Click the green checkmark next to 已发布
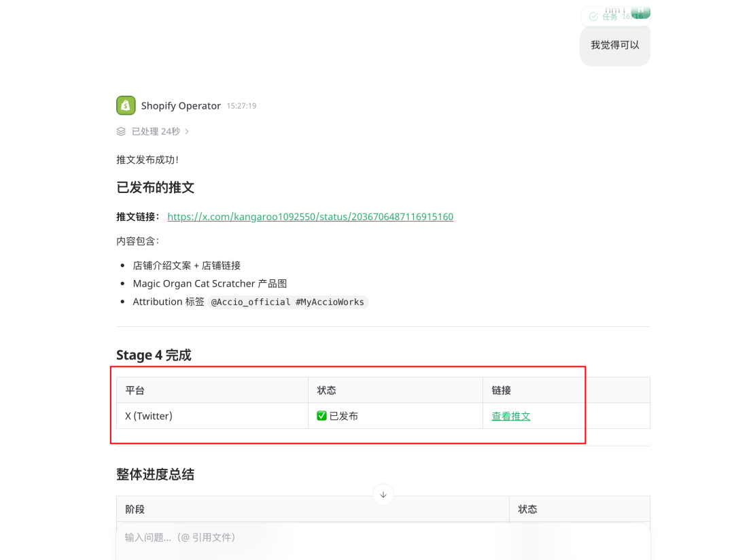Screen dimensions: 734x560 point(321,415)
